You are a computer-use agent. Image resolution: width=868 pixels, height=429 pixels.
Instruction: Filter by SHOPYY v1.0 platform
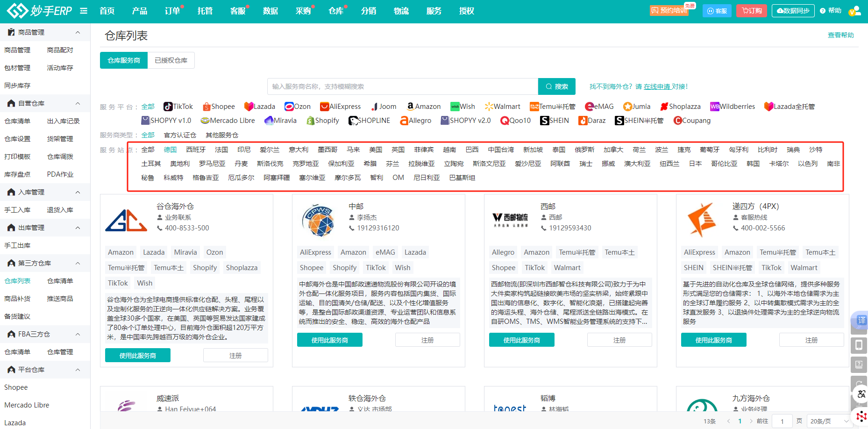[x=166, y=121]
